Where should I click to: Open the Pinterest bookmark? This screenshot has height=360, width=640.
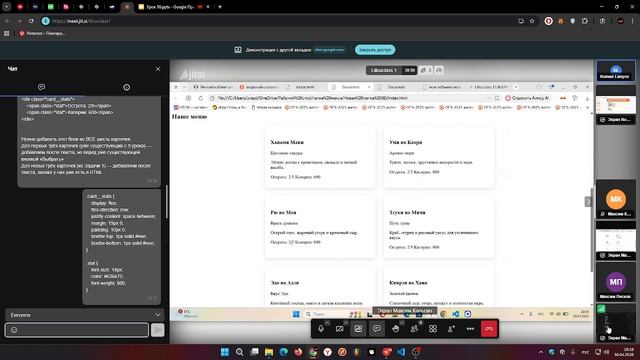(42, 33)
